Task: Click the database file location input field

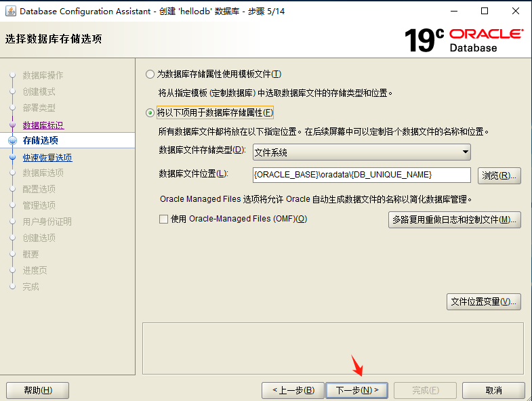Action: [x=362, y=175]
